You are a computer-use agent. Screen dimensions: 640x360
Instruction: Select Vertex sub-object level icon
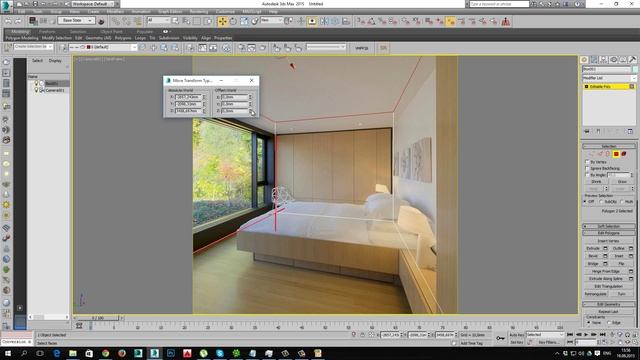point(592,154)
